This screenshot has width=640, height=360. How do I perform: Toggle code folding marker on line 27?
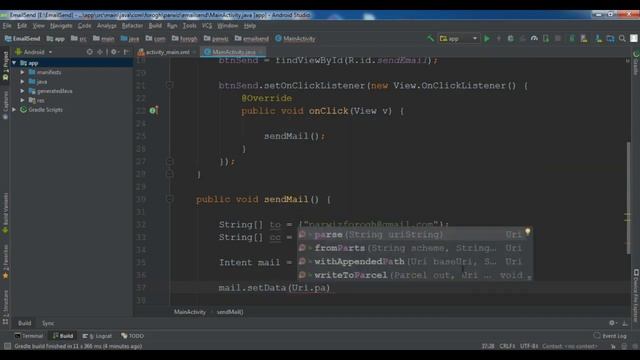pos(170,162)
